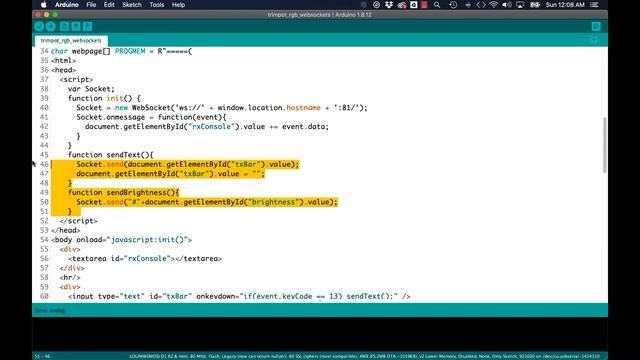Click the clock showing Sun 12:08 AM
Viewport: 640px width, 360px height.
pyautogui.click(x=565, y=5)
